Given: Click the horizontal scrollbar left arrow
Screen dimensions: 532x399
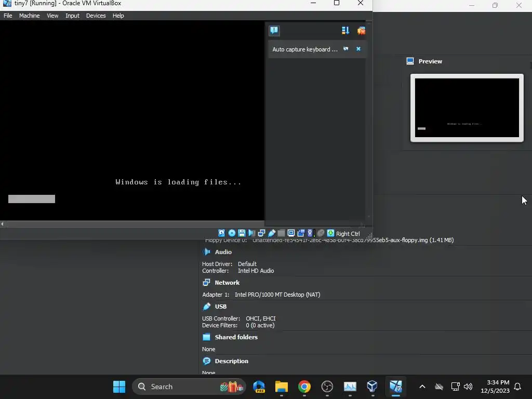Looking at the screenshot, I should [x=3, y=224].
